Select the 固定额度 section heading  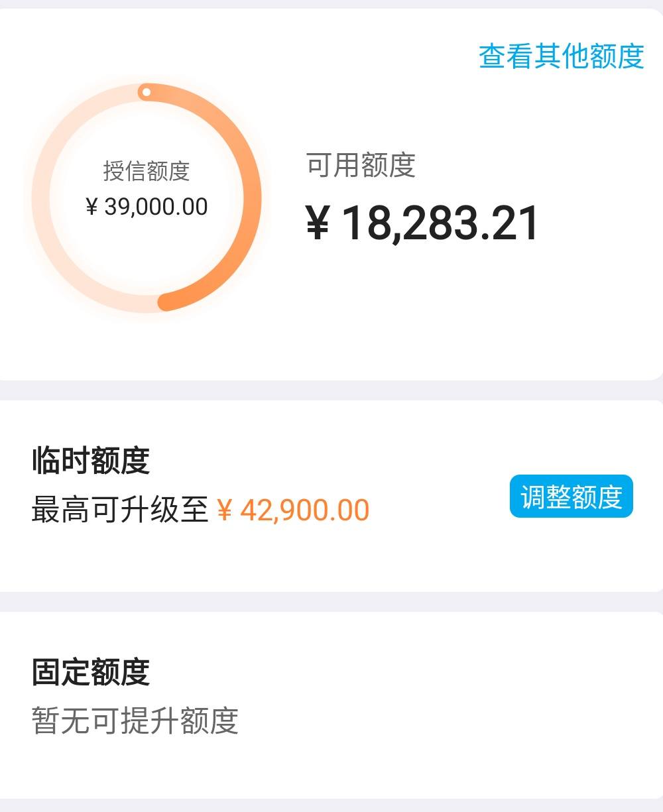91,671
